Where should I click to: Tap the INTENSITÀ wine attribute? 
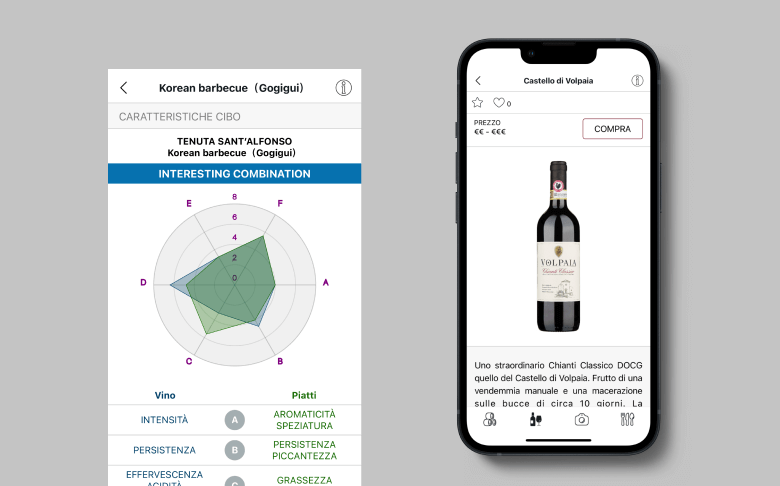tap(164, 420)
